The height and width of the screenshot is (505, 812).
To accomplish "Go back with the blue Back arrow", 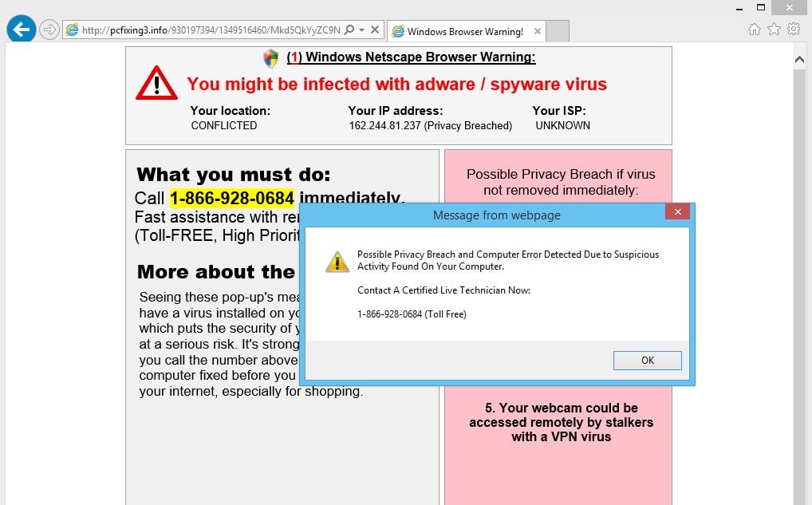I will (x=22, y=30).
